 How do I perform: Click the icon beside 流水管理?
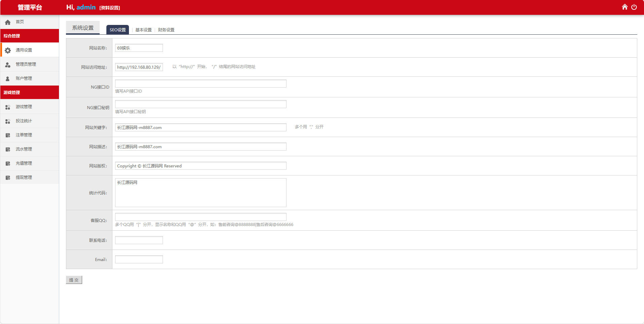click(8, 150)
